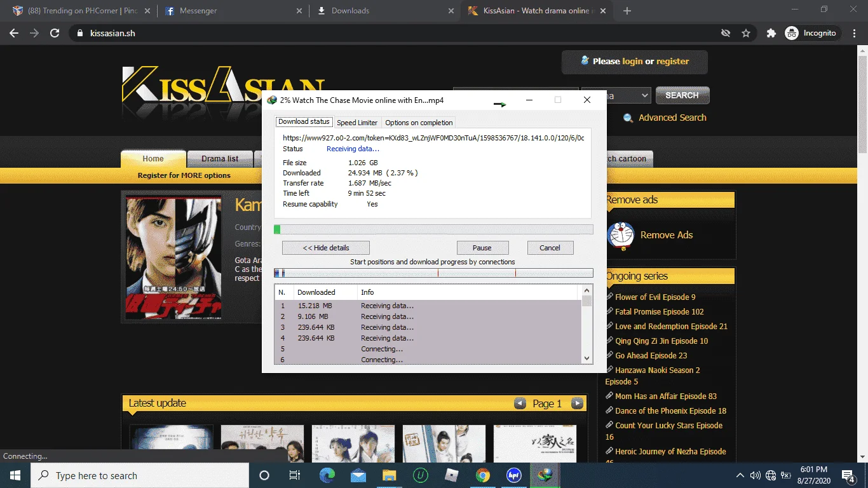Open Go Ahead Episode 23

651,355
